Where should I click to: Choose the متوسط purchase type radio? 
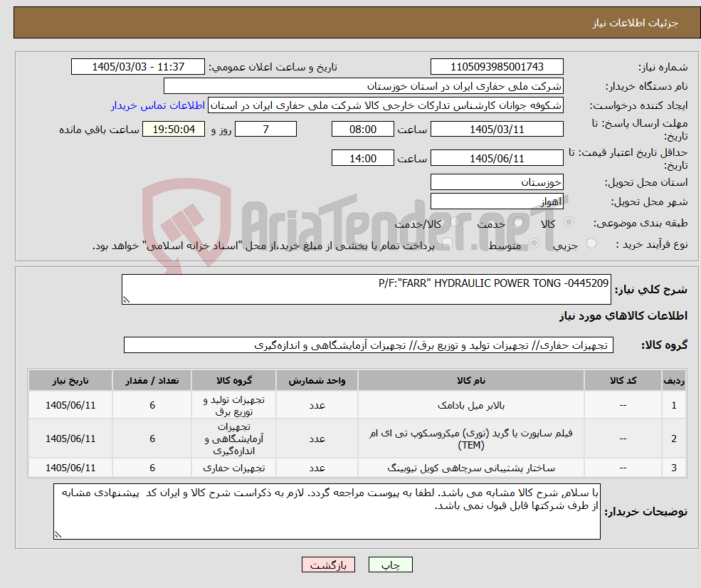pos(534,243)
